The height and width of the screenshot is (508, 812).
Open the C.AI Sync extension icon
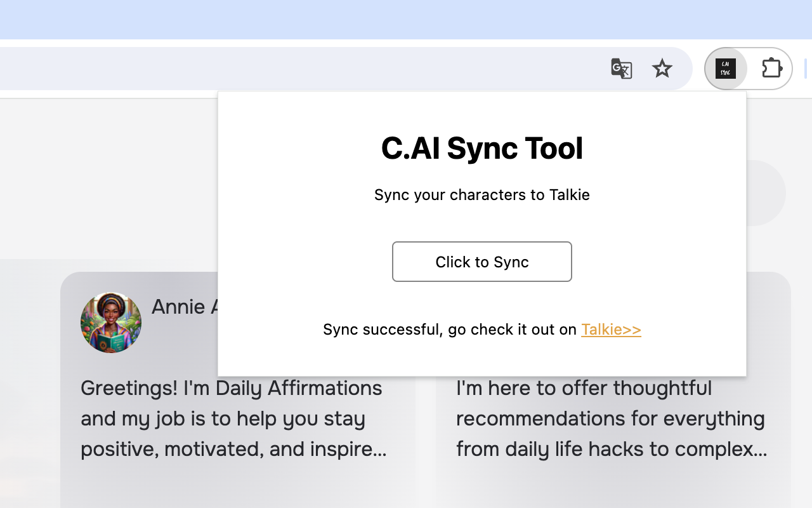(726, 69)
